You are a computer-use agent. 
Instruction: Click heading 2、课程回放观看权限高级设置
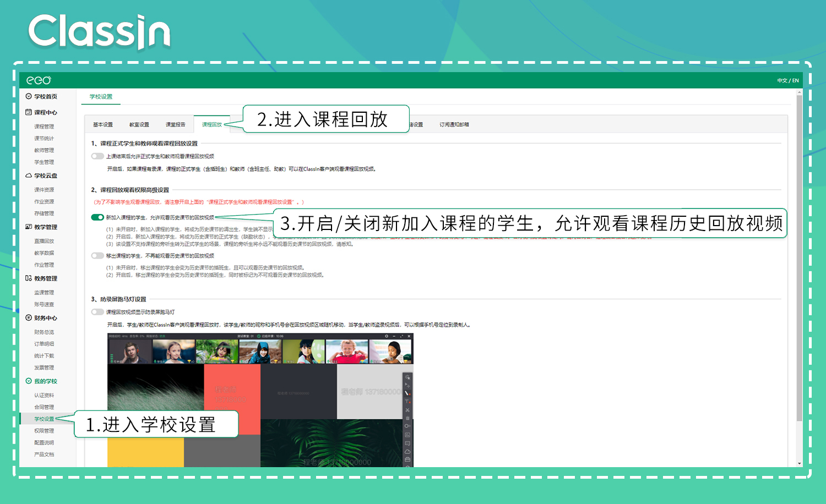point(130,190)
